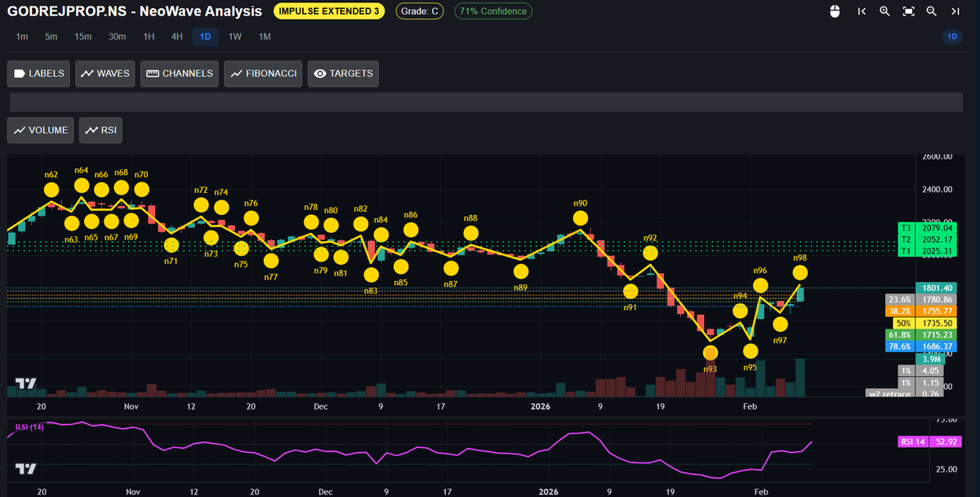Zoom in with the magnifier plus icon

(885, 11)
